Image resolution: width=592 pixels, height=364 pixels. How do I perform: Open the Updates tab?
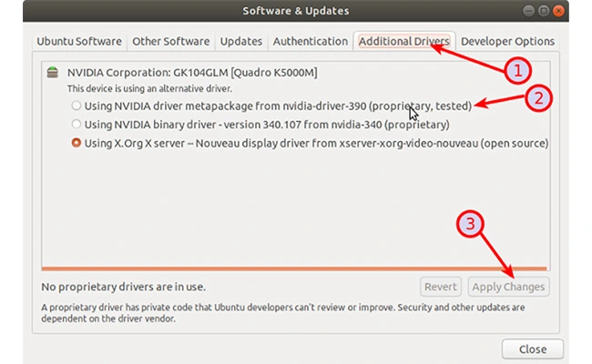[x=240, y=41]
